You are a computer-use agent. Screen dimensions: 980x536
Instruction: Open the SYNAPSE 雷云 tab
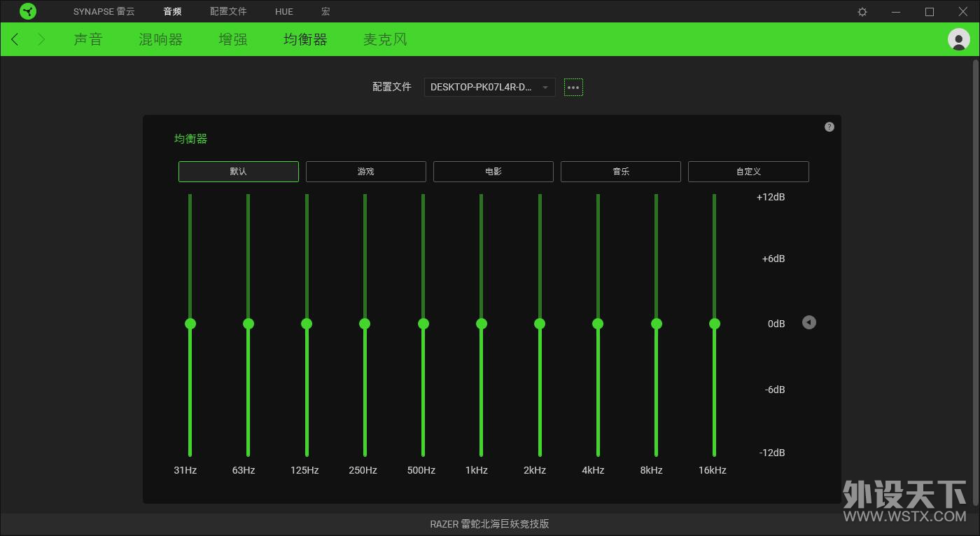(x=104, y=12)
